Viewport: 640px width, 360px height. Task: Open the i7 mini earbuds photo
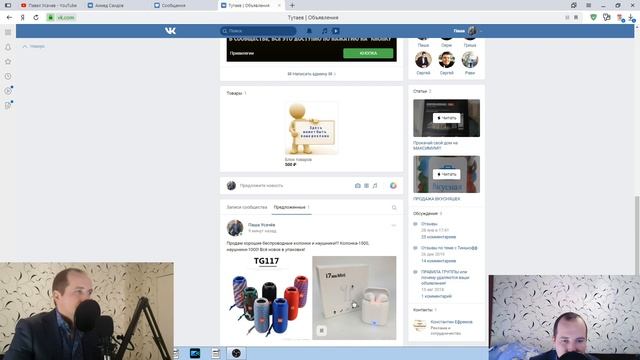(354, 298)
